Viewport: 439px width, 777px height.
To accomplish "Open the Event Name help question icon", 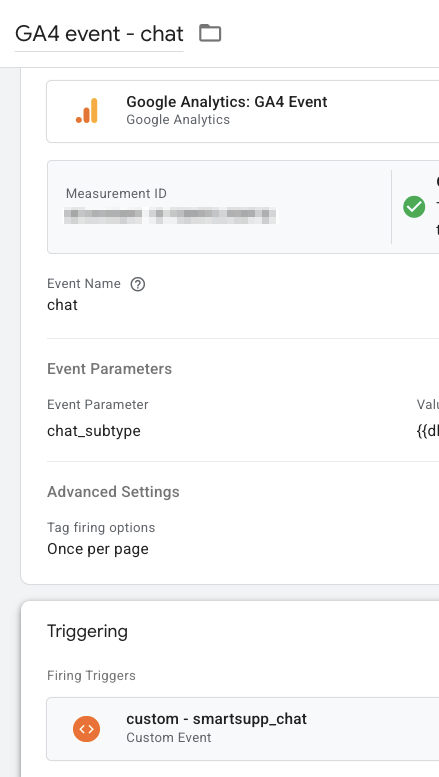I will point(138,284).
